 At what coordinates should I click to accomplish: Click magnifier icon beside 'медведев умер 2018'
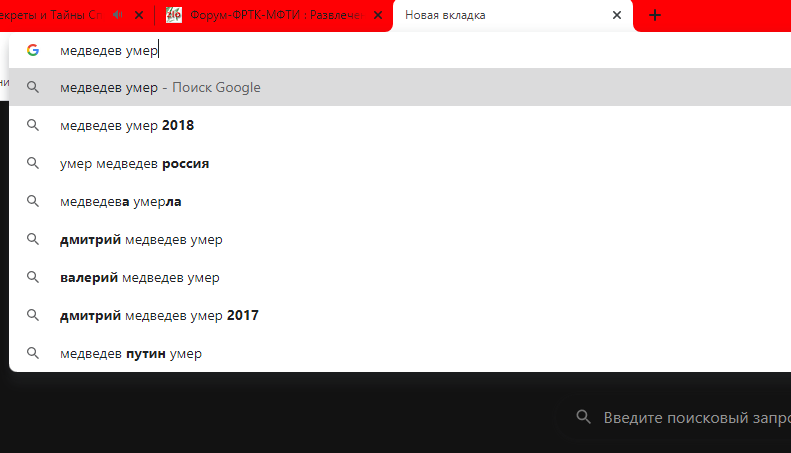33,125
